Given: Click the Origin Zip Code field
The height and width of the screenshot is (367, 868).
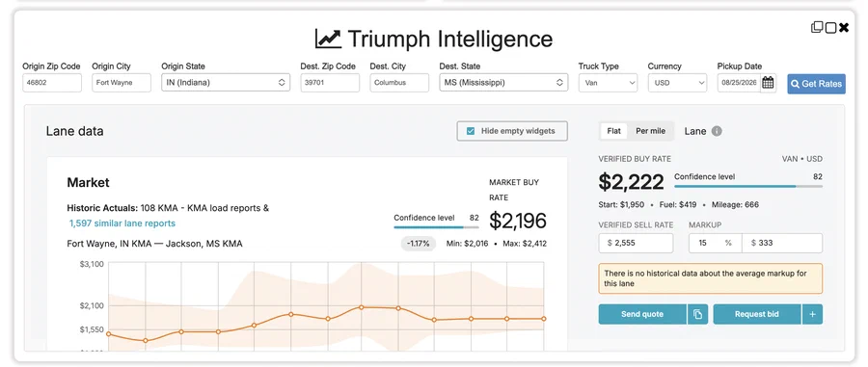Looking at the screenshot, I should coord(52,83).
